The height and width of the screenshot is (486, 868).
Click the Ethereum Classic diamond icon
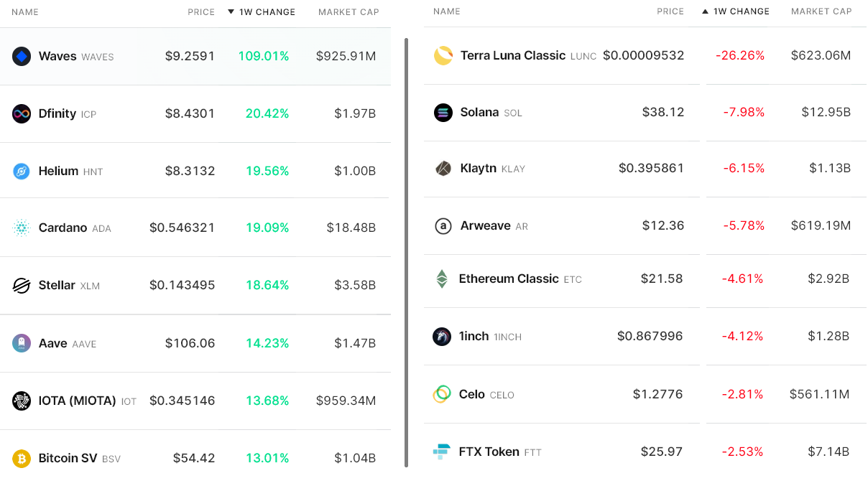(x=443, y=279)
